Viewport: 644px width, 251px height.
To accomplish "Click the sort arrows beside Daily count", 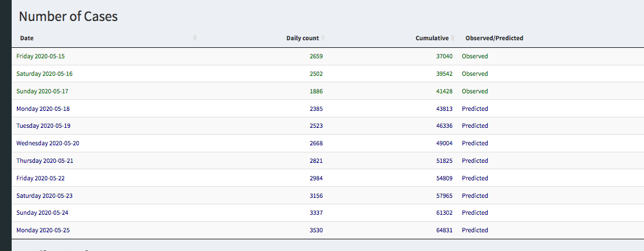I will point(323,38).
